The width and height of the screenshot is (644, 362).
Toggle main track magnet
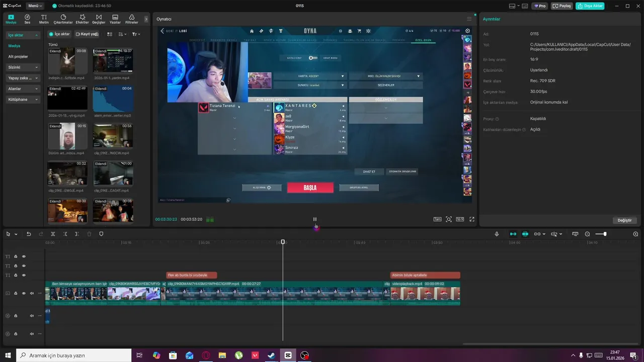513,234
